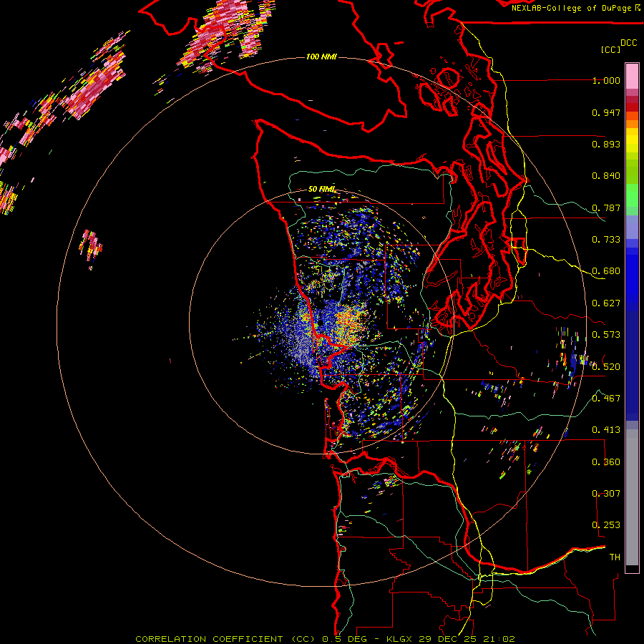Click the 0.520 scale value
The image size is (644, 644).
coord(606,367)
